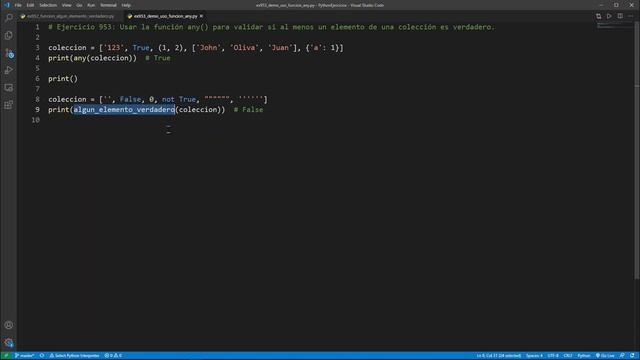Click the remote window indicator in status bar

[x=6, y=356]
